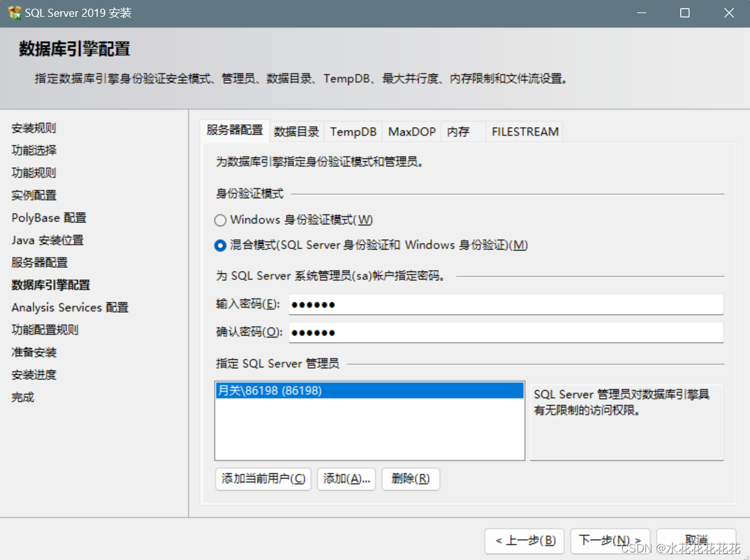
Task: Go back with 上一步(B) button
Action: click(x=525, y=541)
